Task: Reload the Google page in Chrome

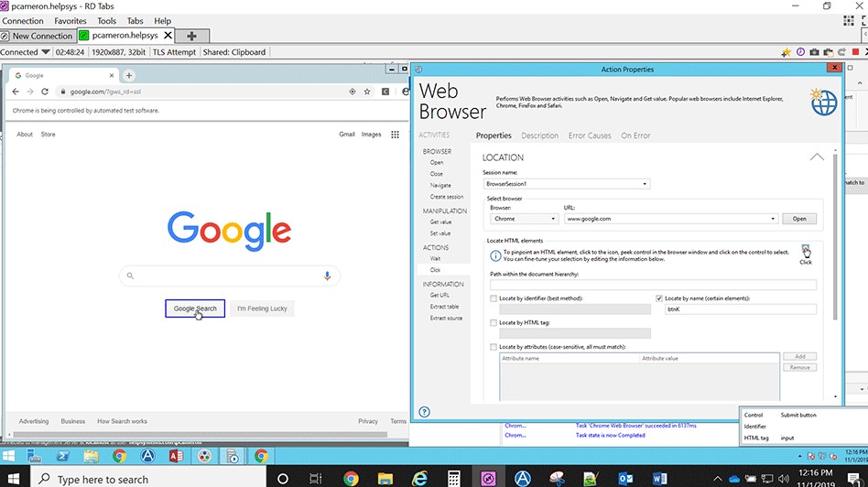Action: [45, 92]
